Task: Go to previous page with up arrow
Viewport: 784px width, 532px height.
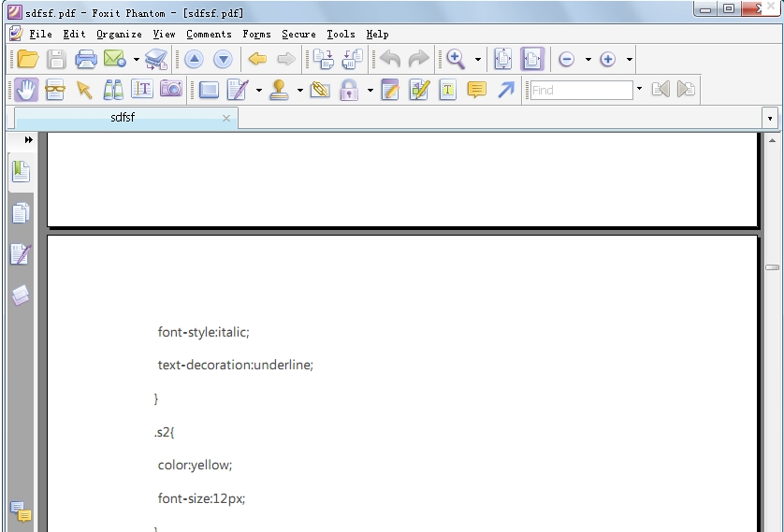Action: (x=194, y=60)
